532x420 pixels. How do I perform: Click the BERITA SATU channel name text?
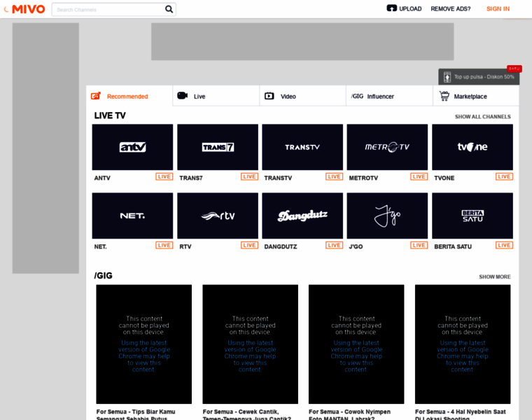click(453, 246)
